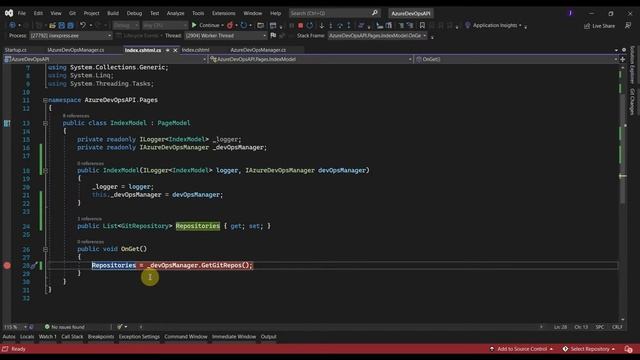Collapse the IndexModel class block
640x360 pixels.
click(45, 123)
